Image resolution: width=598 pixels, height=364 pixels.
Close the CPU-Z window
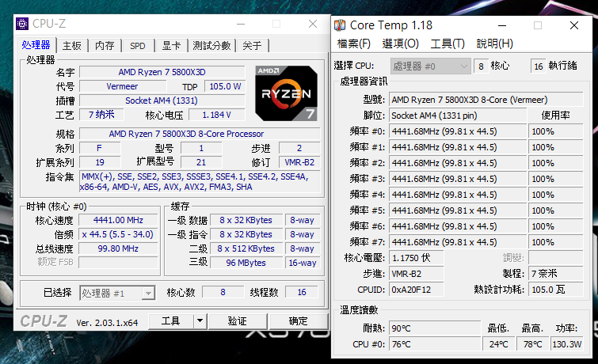click(x=313, y=24)
